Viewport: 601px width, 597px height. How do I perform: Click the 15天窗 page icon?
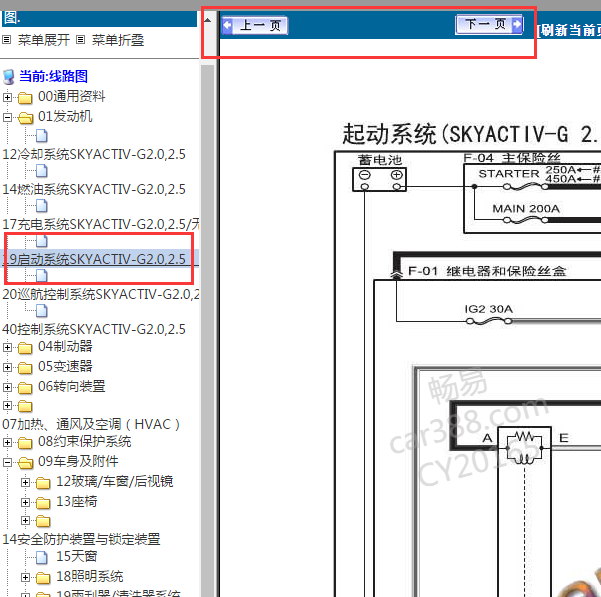42,558
